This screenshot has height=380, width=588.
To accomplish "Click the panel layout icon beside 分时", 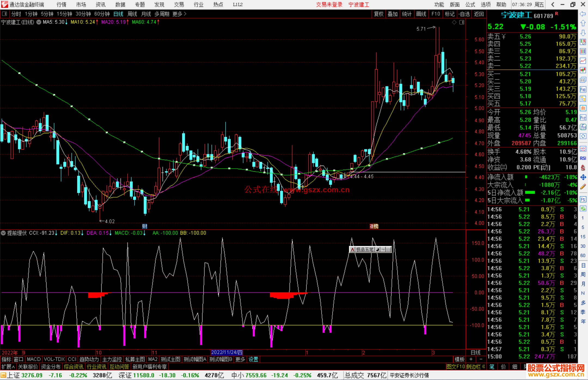I will coord(5,14).
